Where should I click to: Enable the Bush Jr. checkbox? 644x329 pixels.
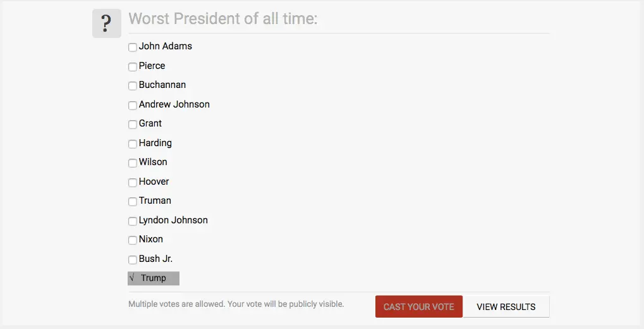point(133,259)
